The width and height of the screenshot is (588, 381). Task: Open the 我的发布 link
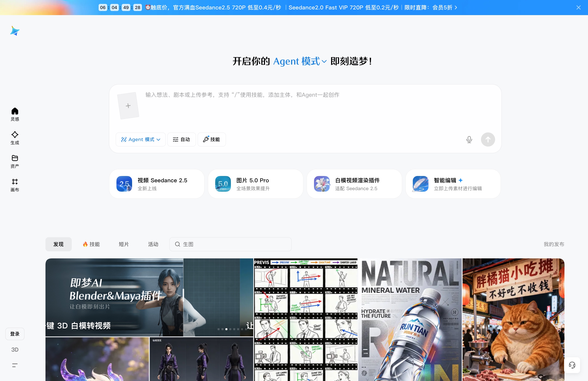click(554, 244)
